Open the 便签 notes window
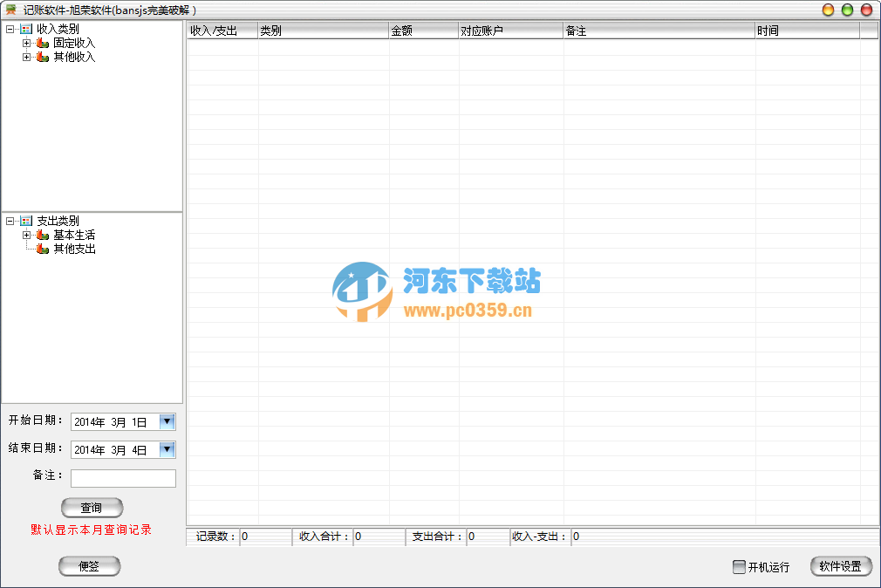 [x=89, y=565]
